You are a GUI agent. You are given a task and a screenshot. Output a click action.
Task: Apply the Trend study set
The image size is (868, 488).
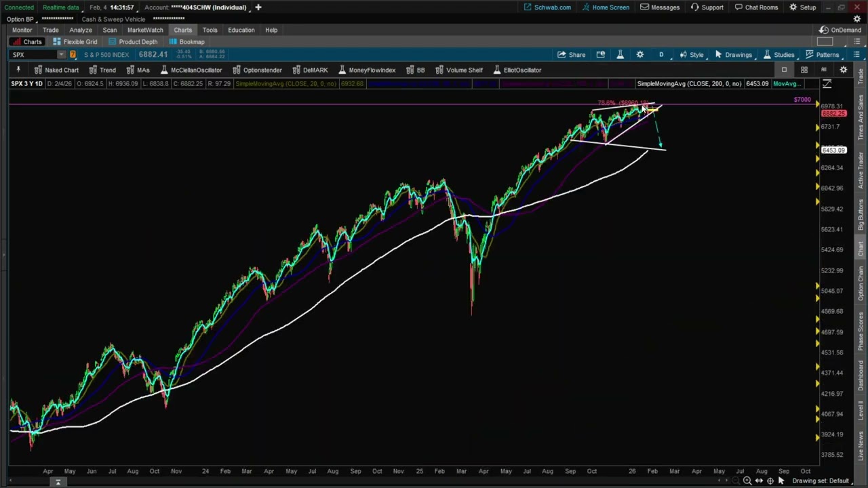coord(102,70)
